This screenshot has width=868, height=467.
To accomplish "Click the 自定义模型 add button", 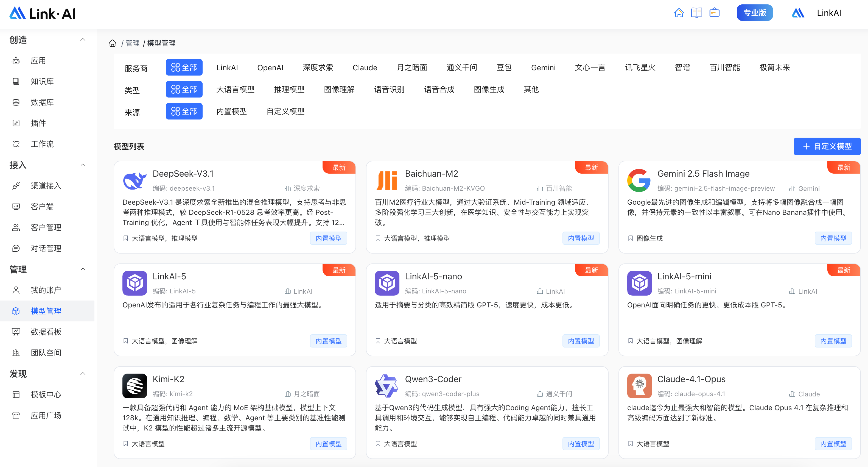I will [827, 146].
